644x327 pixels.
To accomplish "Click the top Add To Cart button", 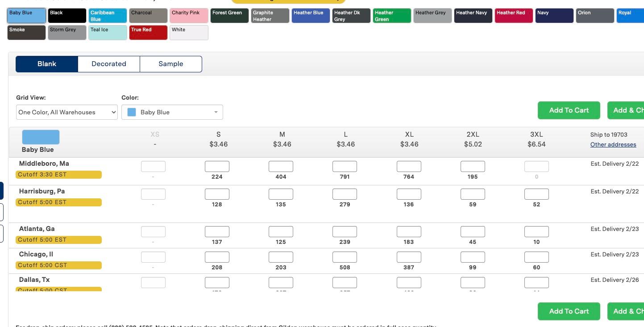I will click(569, 110).
